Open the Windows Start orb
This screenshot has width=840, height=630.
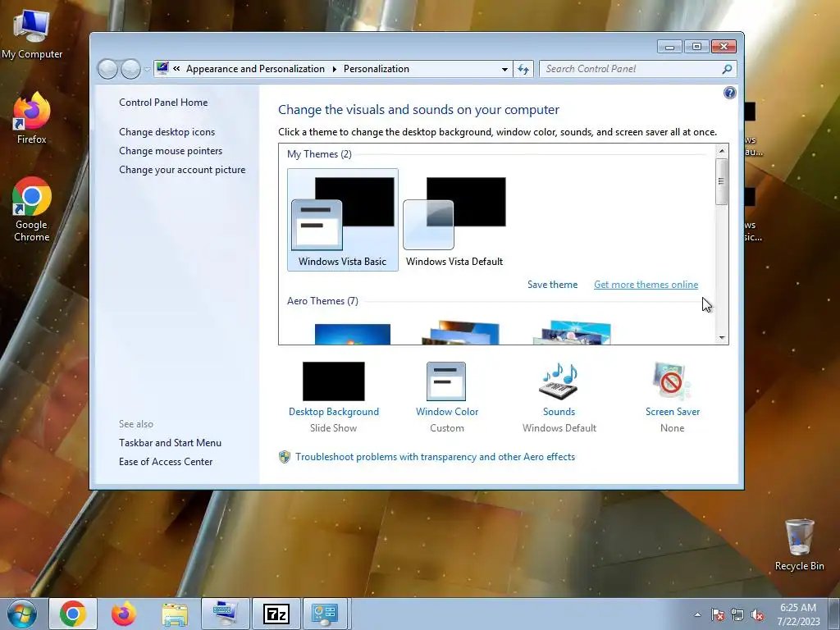[21, 614]
